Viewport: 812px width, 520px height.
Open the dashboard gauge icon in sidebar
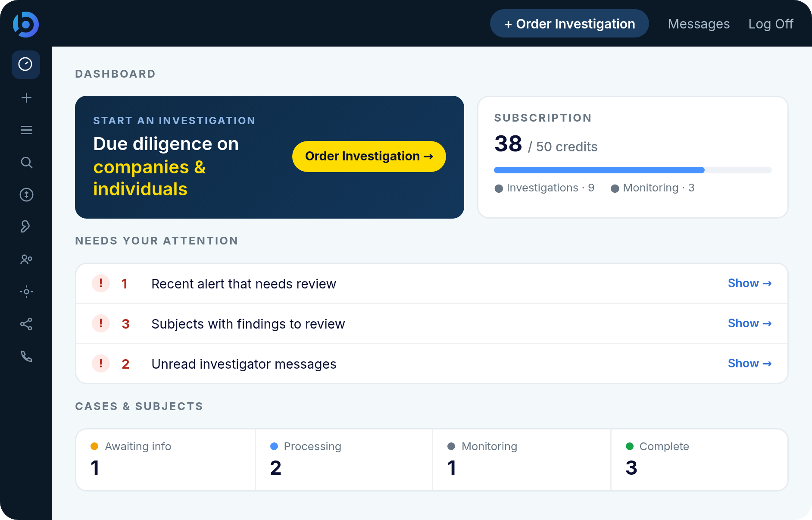pyautogui.click(x=26, y=65)
